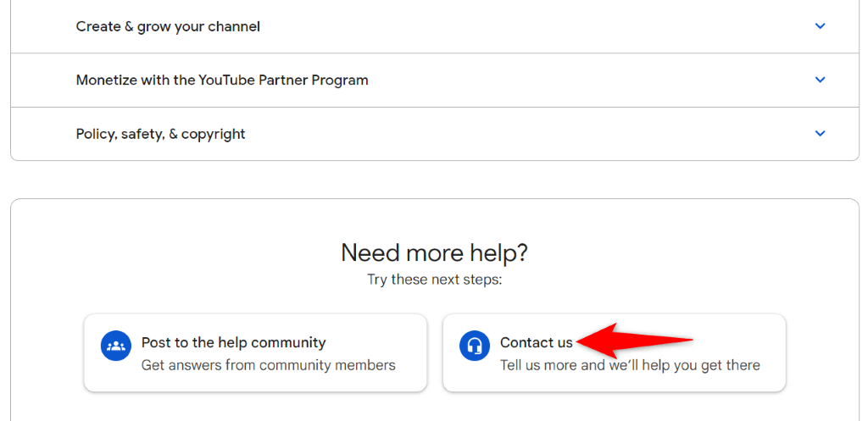Image resolution: width=868 pixels, height=421 pixels.
Task: Click 'we'll help you get there' text
Action: point(683,365)
